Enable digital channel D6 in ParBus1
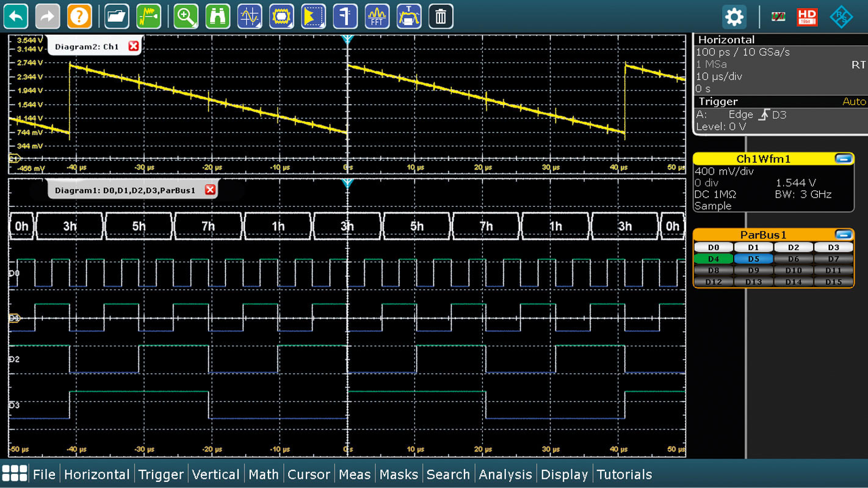The image size is (868, 488). click(793, 258)
